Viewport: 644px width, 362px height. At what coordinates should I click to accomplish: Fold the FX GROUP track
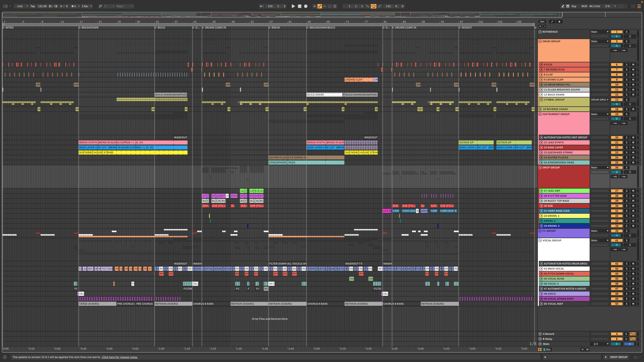click(x=540, y=231)
